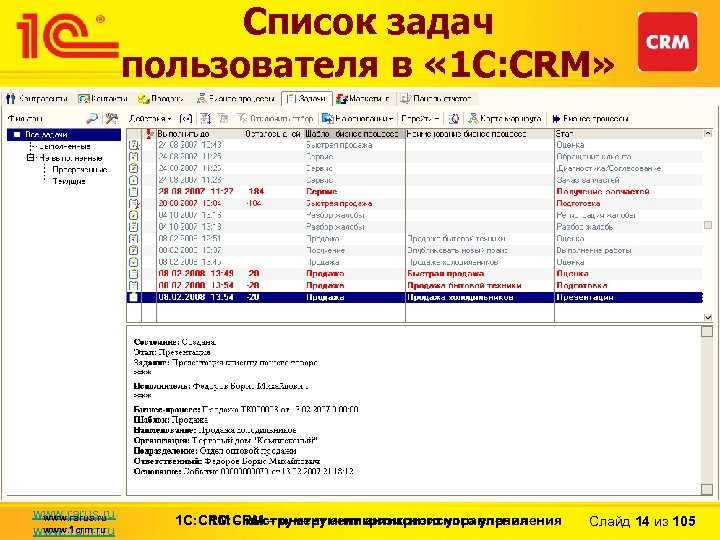This screenshot has height=540, width=720.
Task: Open the Панель отчетов tab
Action: [x=436, y=99]
